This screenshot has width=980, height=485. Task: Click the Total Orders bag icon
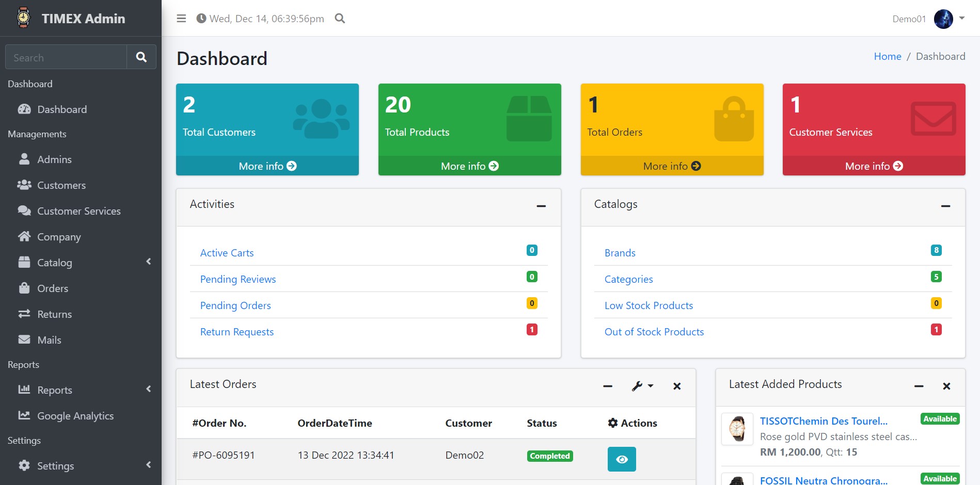pos(734,119)
